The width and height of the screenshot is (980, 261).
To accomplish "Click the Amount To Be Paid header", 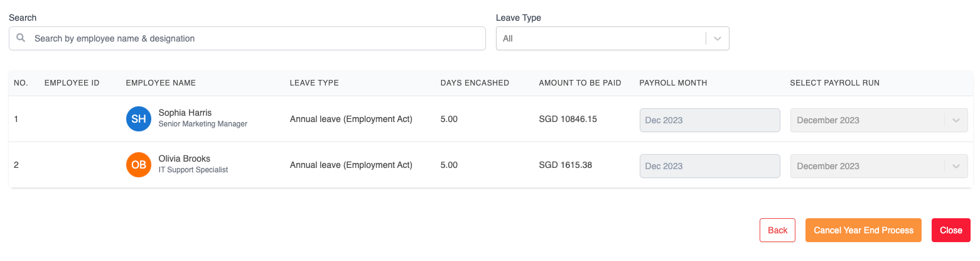I will (x=579, y=83).
